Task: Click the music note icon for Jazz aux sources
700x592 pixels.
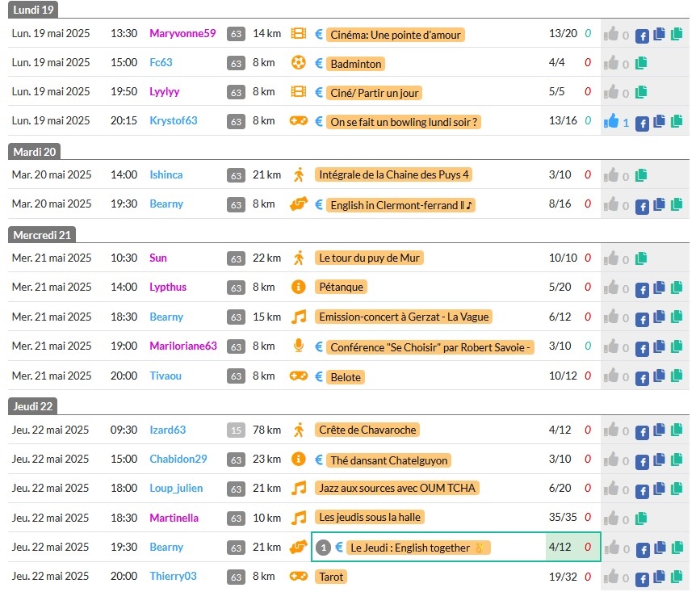Action: pos(299,489)
